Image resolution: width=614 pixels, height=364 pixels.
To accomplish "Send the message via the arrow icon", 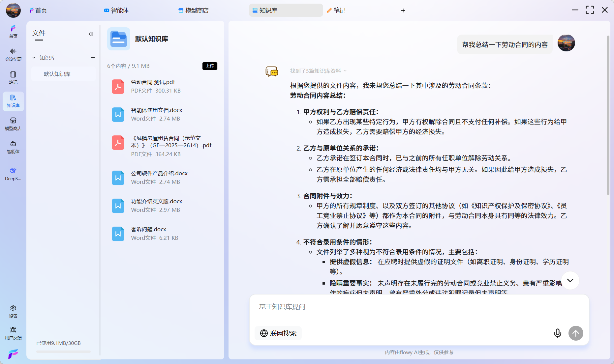I will point(575,333).
